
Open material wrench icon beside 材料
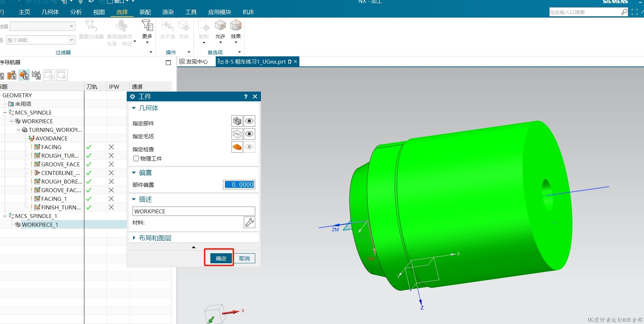[249, 222]
